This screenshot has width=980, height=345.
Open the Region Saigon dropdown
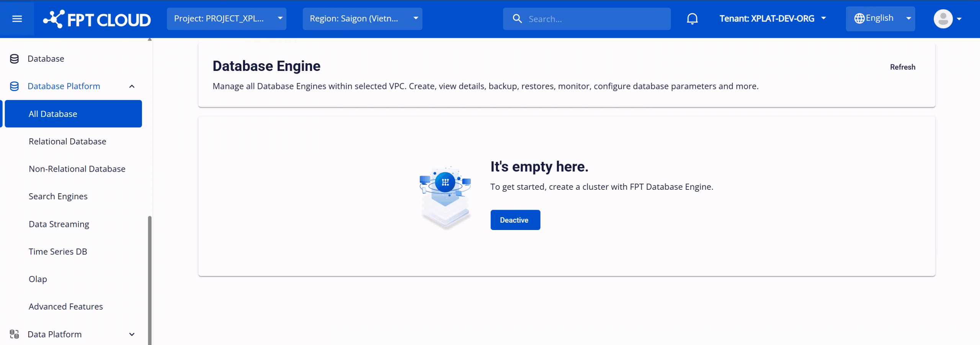(362, 19)
